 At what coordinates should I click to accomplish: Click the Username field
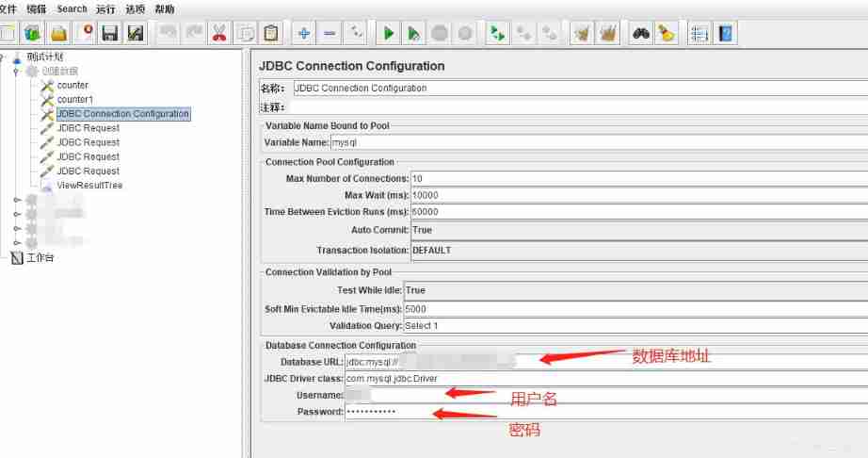pos(606,396)
